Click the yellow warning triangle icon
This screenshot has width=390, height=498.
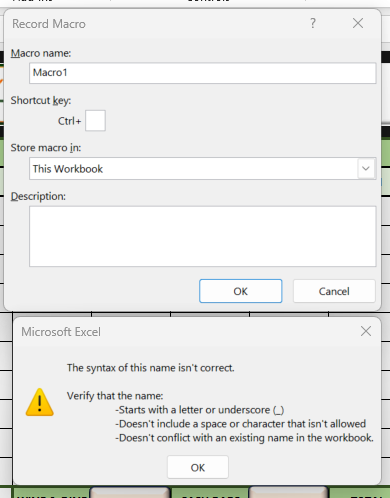40,402
